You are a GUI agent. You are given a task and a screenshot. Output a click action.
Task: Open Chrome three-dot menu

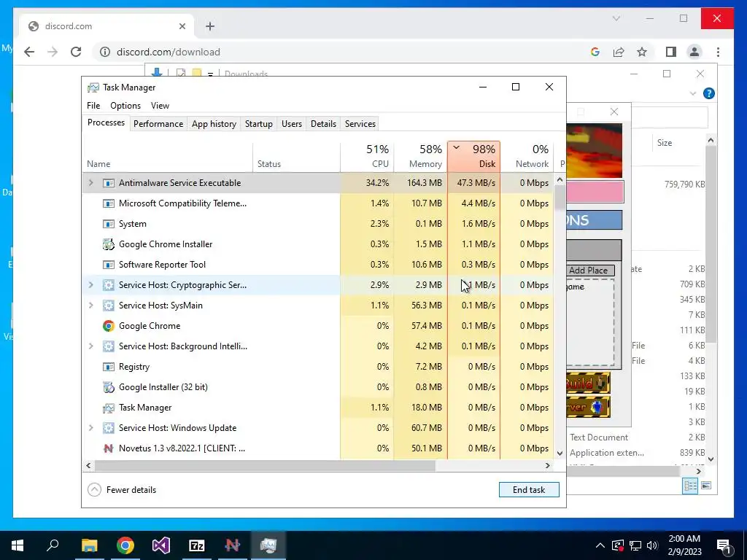tap(718, 52)
